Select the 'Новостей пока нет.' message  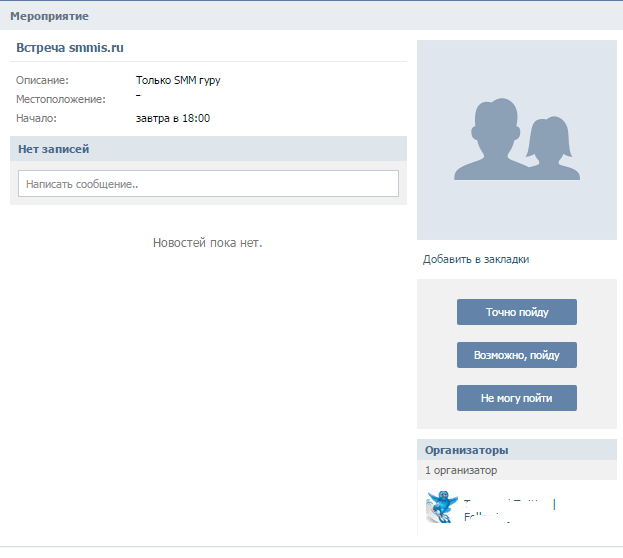point(207,242)
